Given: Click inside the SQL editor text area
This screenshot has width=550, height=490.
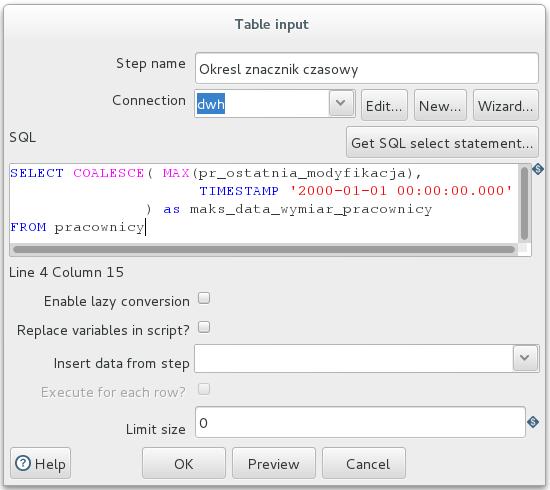Looking at the screenshot, I should tap(263, 203).
